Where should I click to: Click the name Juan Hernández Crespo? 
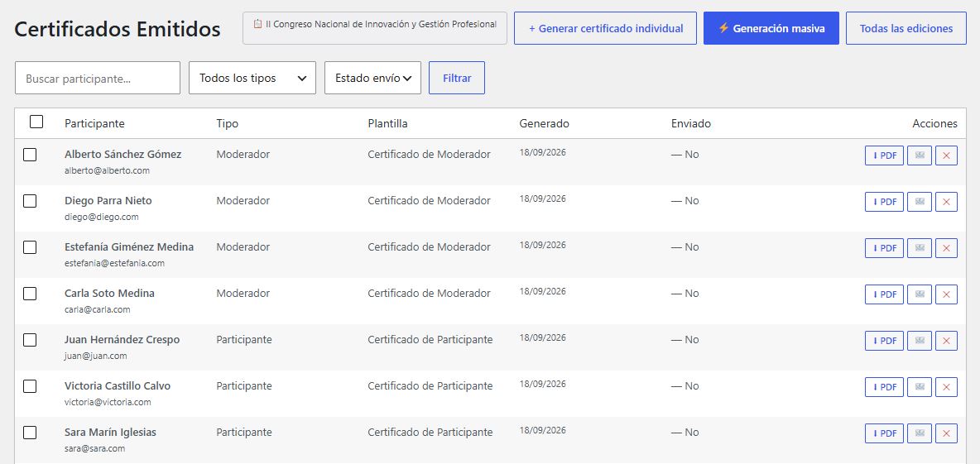[122, 340]
